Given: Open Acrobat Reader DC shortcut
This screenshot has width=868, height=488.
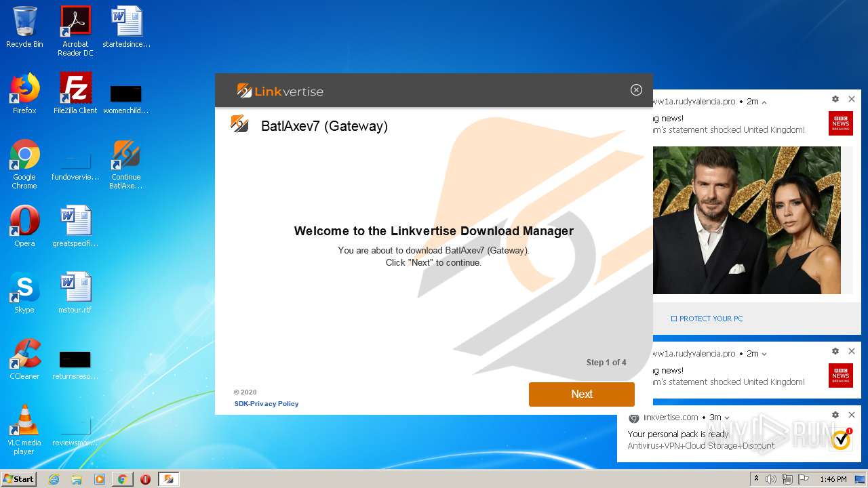Looking at the screenshot, I should (75, 31).
